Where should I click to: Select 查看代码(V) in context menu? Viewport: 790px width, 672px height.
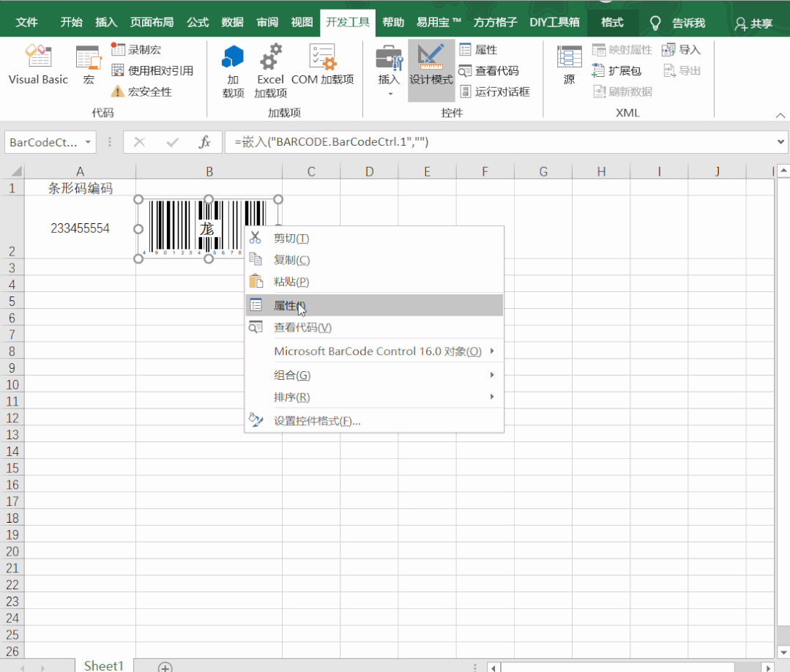(374, 327)
